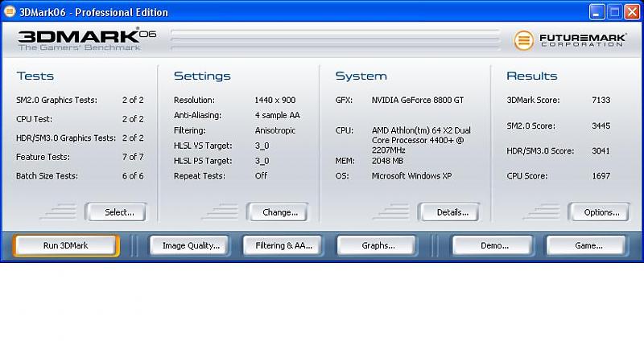Image resolution: width=644 pixels, height=341 pixels.
Task: Open results Options...
Action: point(599,212)
